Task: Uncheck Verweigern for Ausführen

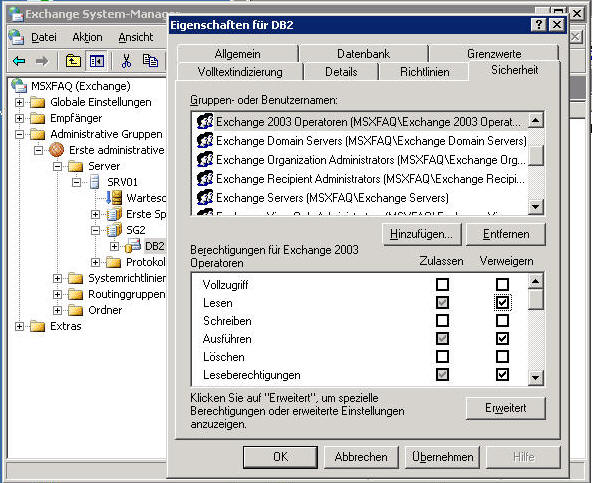Action: [x=502, y=338]
